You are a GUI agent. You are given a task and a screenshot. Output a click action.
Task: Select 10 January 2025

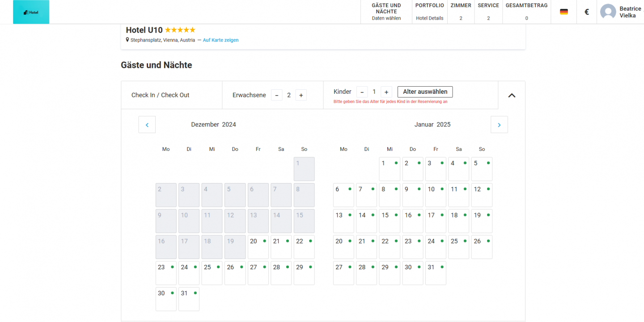pos(436,195)
